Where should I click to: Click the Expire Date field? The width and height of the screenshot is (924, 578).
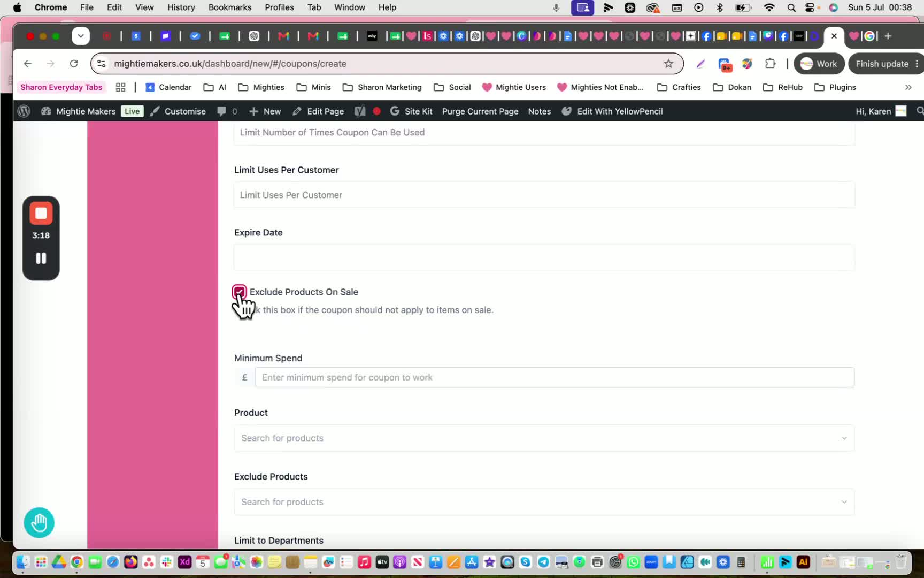tap(544, 257)
